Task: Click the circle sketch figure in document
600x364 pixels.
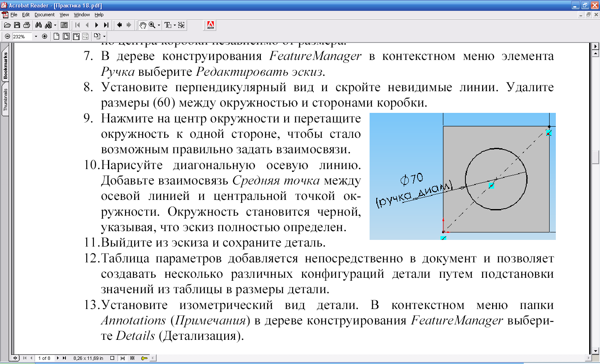Action: pyautogui.click(x=462, y=176)
